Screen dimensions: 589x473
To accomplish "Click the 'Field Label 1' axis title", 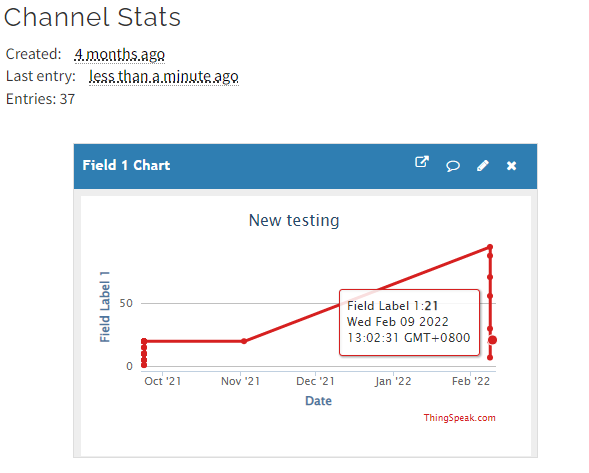I will [x=105, y=307].
